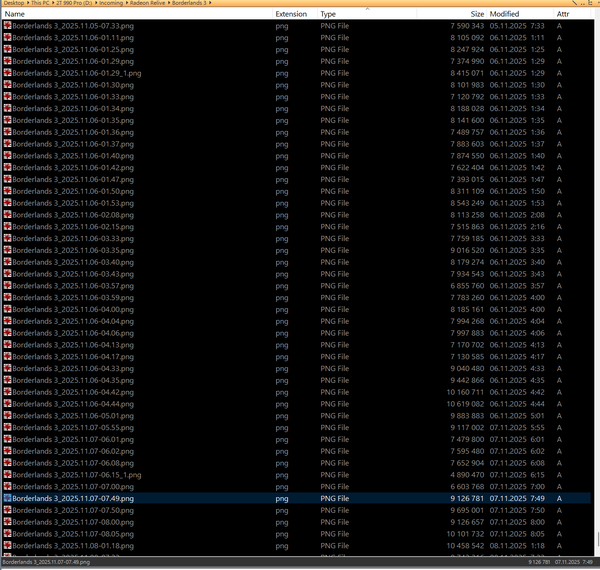Viewport: 600px width, 570px height.
Task: Select file Borderlands 3_2025.11.06-01.35.png
Action: 73,121
